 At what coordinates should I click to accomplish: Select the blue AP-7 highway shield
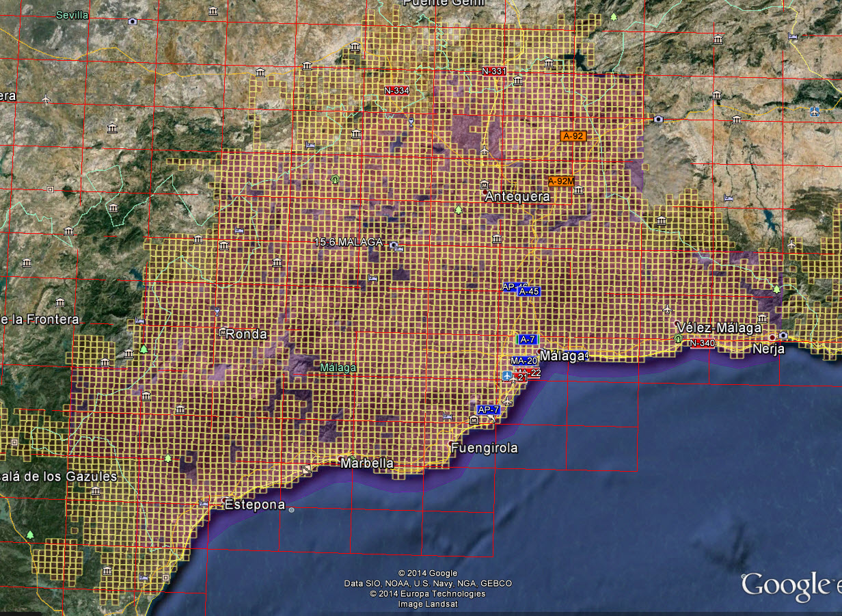pos(489,410)
